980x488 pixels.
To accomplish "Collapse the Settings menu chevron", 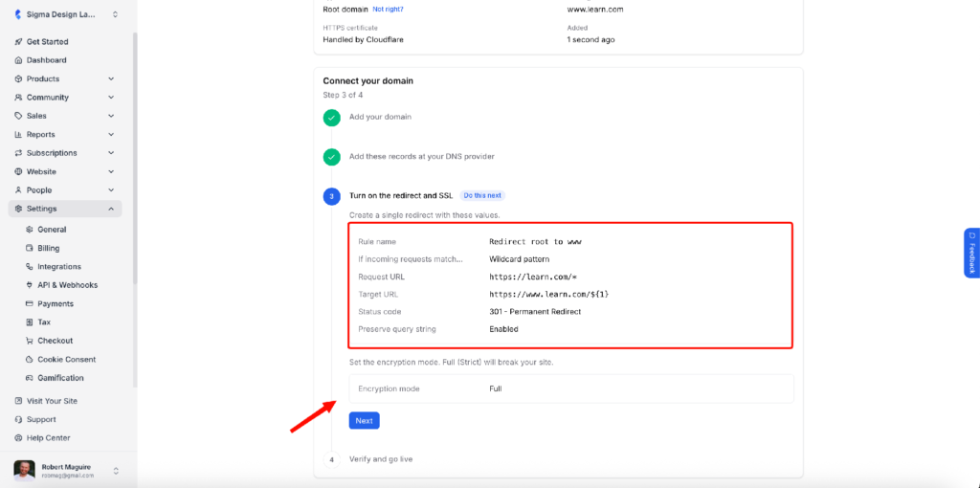I will pos(111,209).
